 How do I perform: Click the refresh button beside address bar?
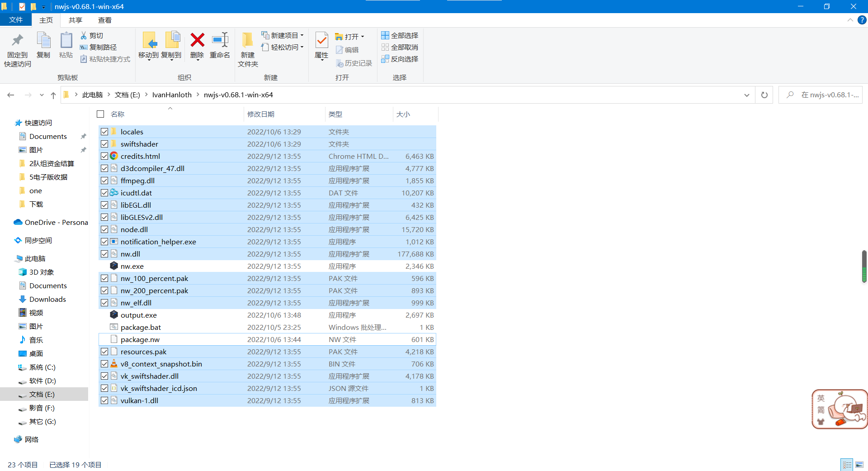[x=764, y=95]
